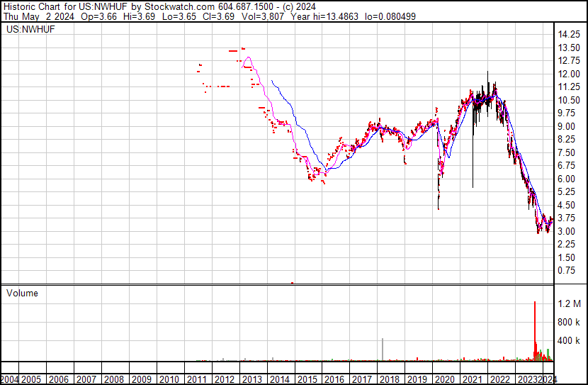Click the Vol=3,807 volume value

click(263, 16)
